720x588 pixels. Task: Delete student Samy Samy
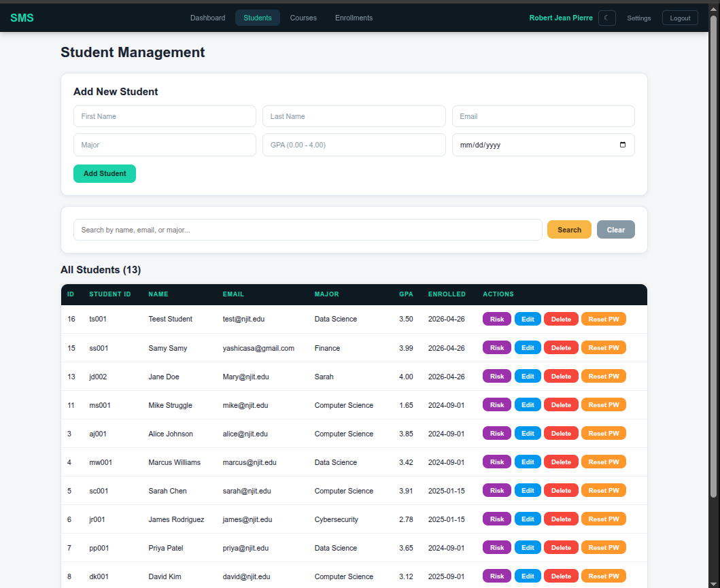pos(561,348)
